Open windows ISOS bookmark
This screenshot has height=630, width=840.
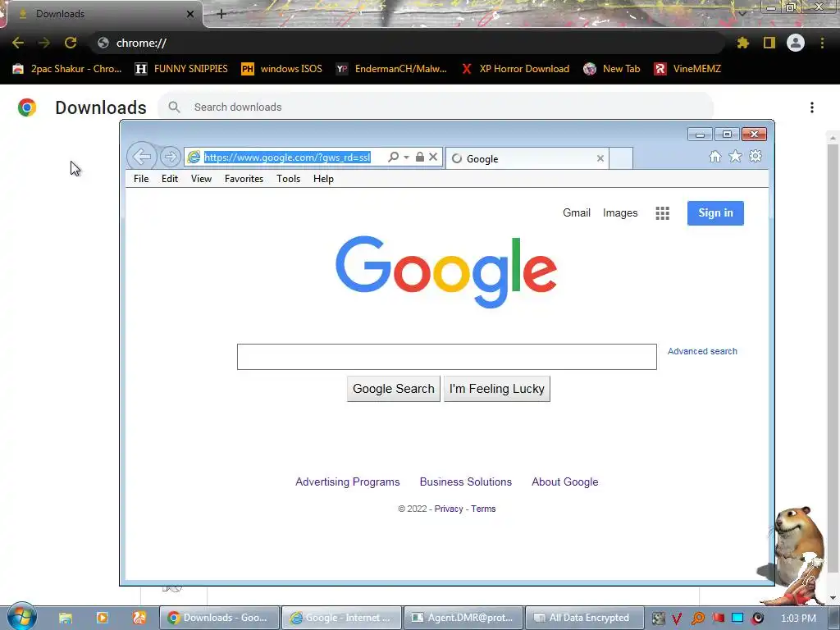(282, 69)
